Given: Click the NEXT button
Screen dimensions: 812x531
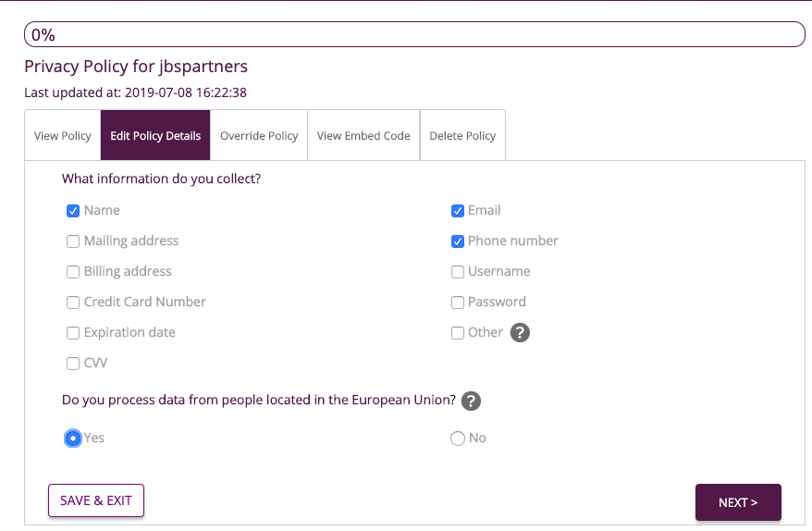Looking at the screenshot, I should point(738,502).
